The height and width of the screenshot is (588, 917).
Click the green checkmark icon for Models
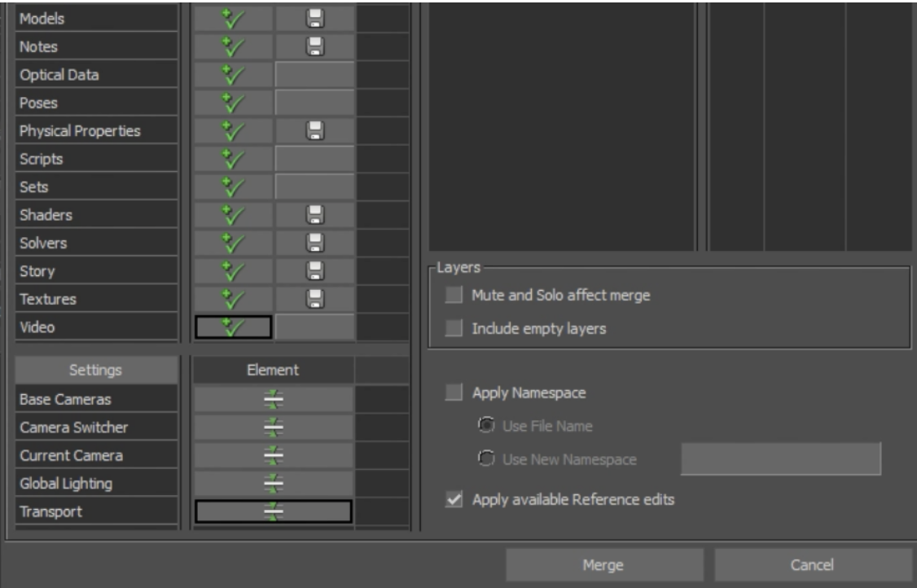click(233, 19)
